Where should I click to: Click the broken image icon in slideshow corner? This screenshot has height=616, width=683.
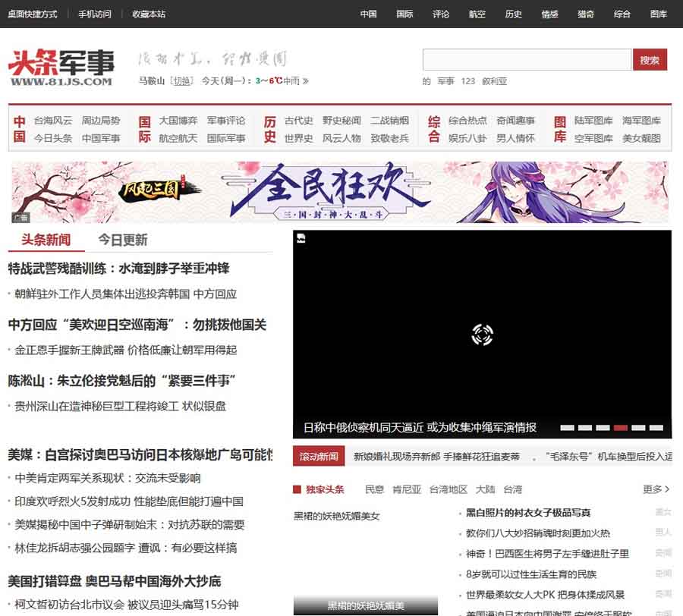(301, 239)
